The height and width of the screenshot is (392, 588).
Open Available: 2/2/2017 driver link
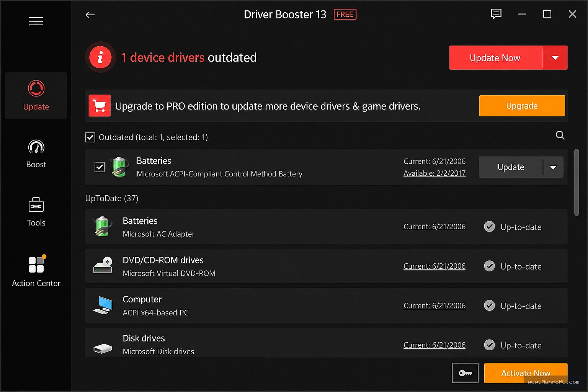pyautogui.click(x=434, y=173)
